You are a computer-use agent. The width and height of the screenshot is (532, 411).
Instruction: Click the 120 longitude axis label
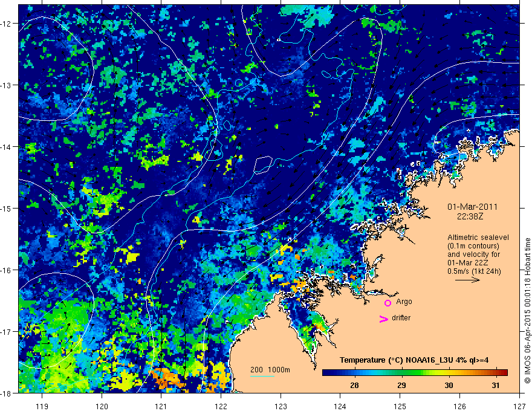(102, 406)
